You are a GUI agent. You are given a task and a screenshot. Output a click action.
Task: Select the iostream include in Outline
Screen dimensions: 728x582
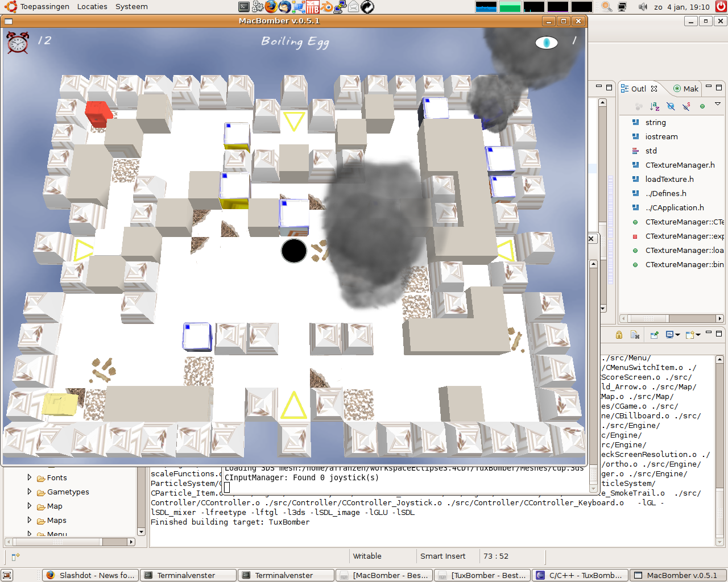pos(661,136)
